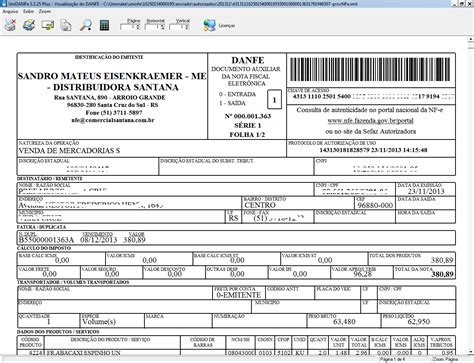The height and width of the screenshot is (363, 474).
Task: Open the Arquivo menu
Action: (x=10, y=11)
